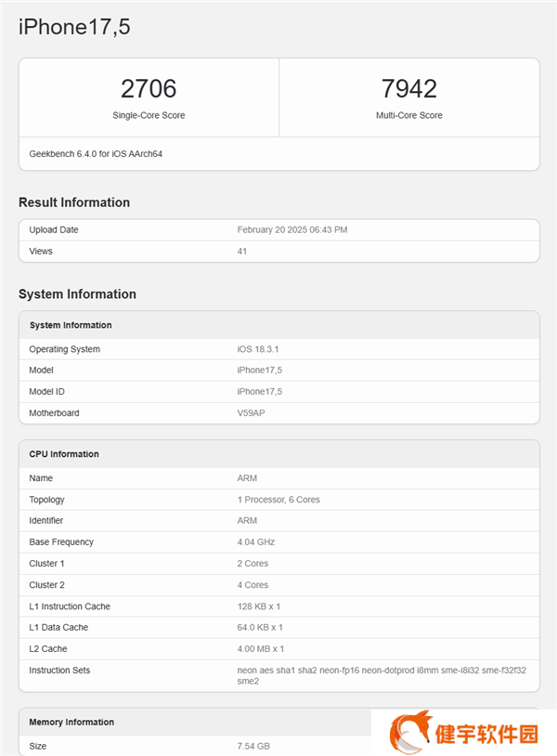This screenshot has height=756, width=557.
Task: Click the iPhone17,5 page title
Action: (x=74, y=27)
